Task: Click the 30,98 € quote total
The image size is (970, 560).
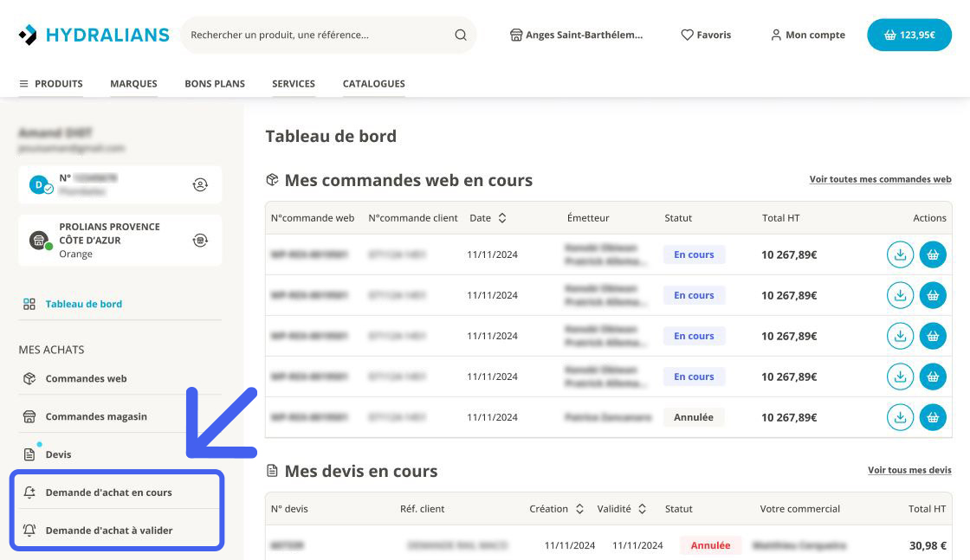Action: click(x=928, y=545)
